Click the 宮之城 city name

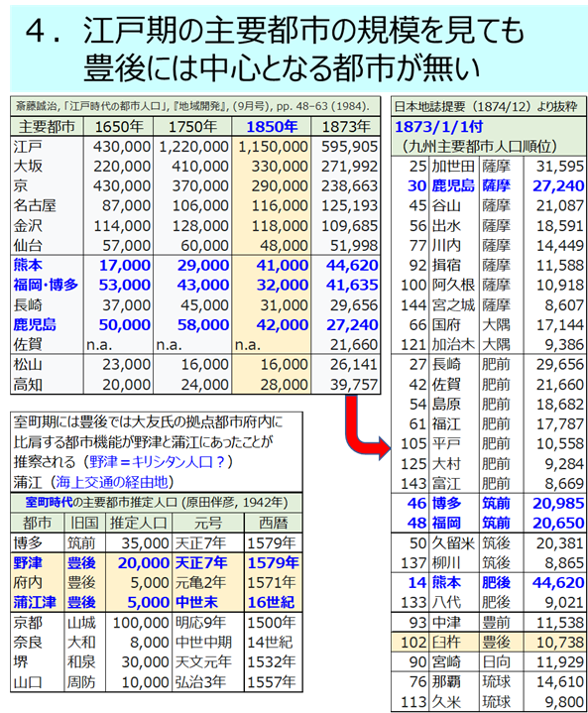point(453,305)
